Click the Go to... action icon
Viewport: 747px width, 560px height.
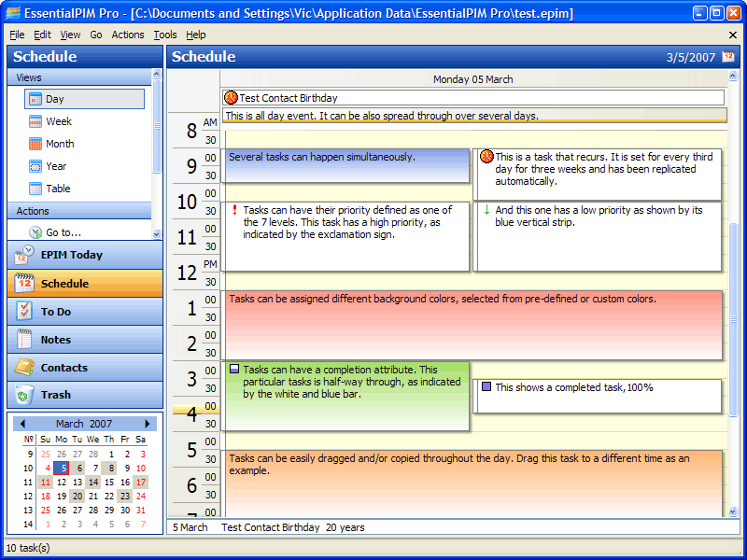click(35, 232)
